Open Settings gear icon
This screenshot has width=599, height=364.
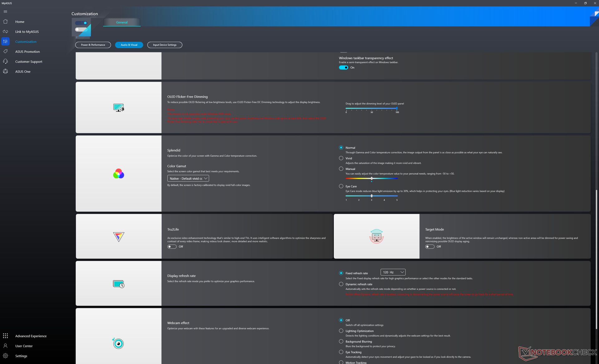5,356
